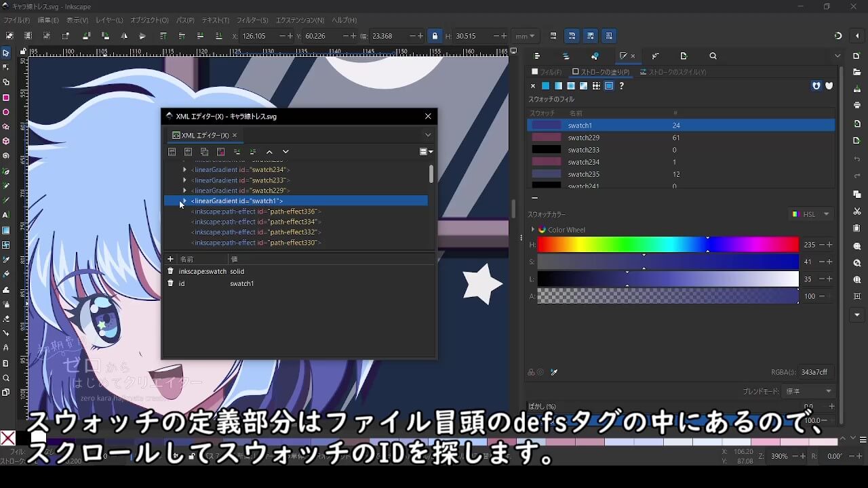Expand linearGradient swatch233 node
This screenshot has width=868, height=488.
pyautogui.click(x=184, y=180)
